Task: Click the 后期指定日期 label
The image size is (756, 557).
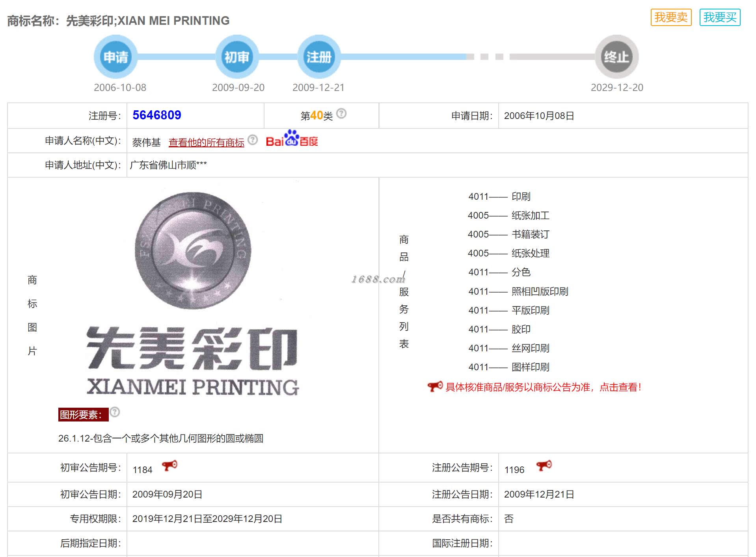Action: [x=90, y=543]
